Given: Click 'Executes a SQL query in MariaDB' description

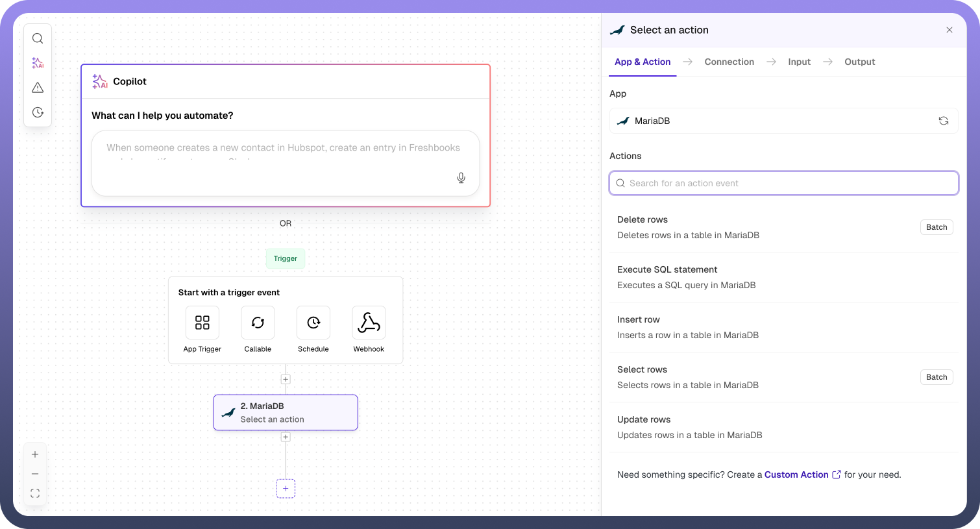Looking at the screenshot, I should click(686, 285).
